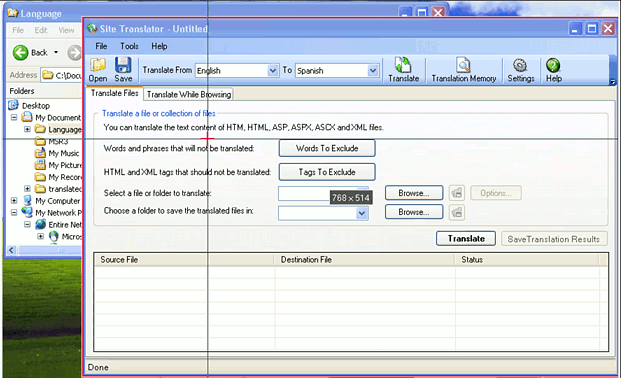This screenshot has width=621, height=378.
Task: Click Site Translator title bar icon
Action: pos(92,29)
